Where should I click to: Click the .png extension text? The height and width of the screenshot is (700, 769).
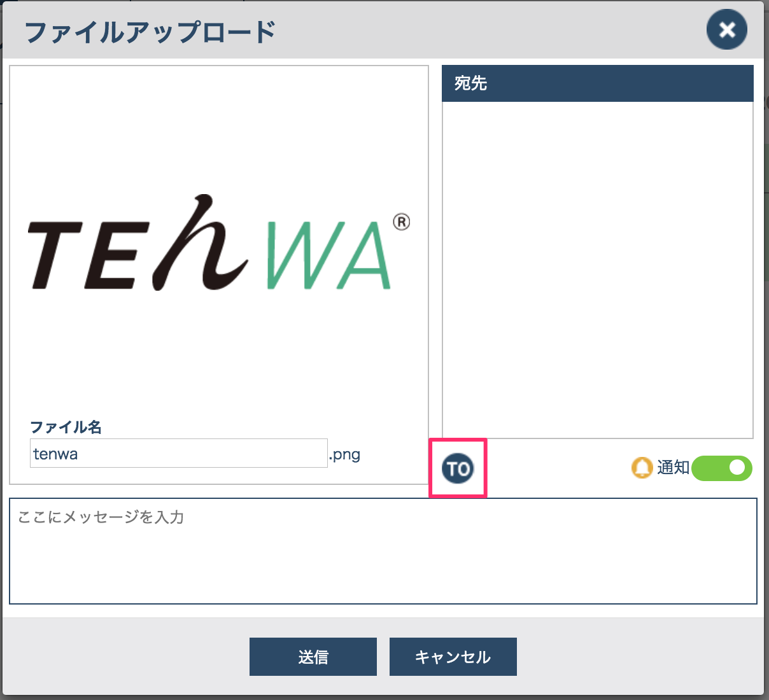tap(345, 454)
